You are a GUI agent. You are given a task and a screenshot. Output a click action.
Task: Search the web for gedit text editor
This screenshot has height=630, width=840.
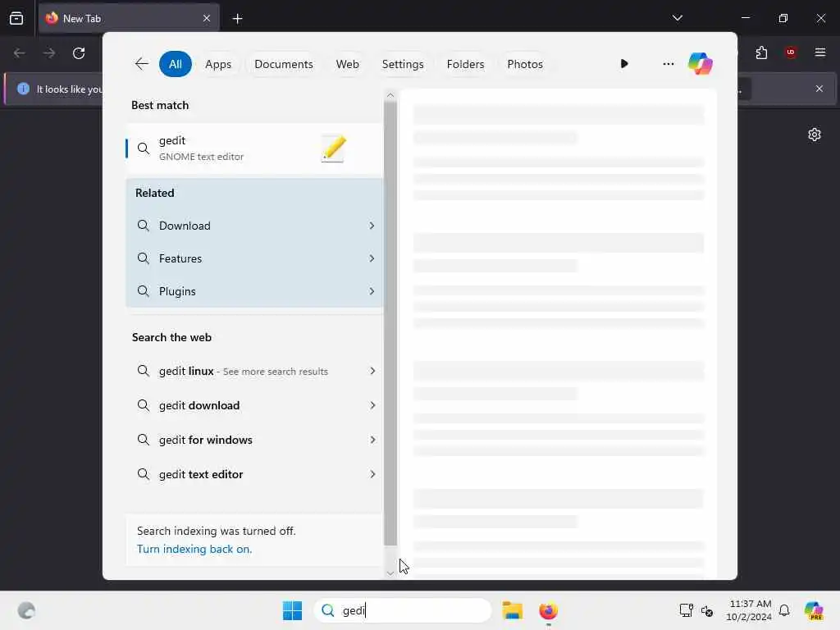[x=254, y=474]
